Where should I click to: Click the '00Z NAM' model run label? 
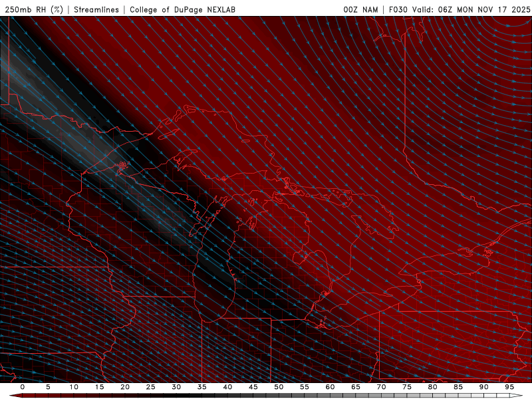point(360,9)
